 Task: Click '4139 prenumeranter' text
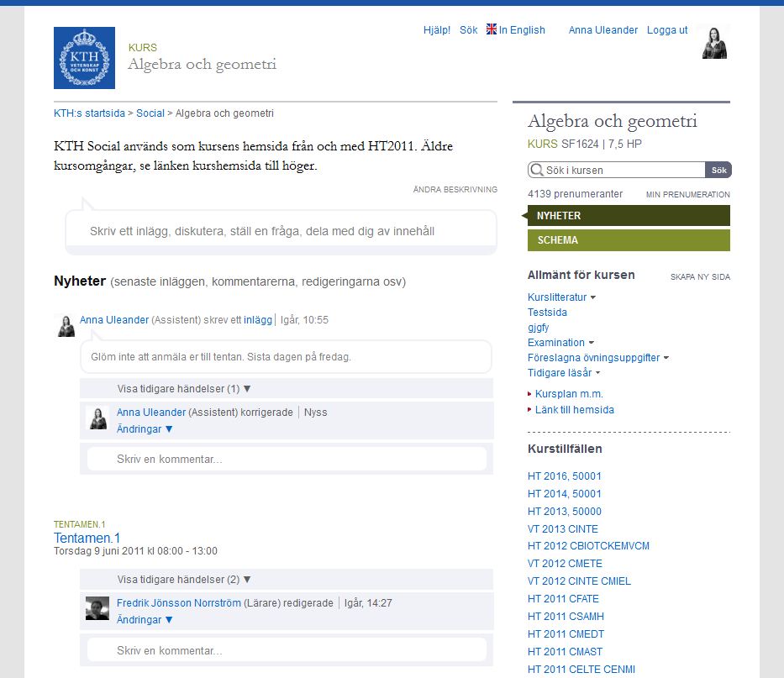[x=575, y=194]
